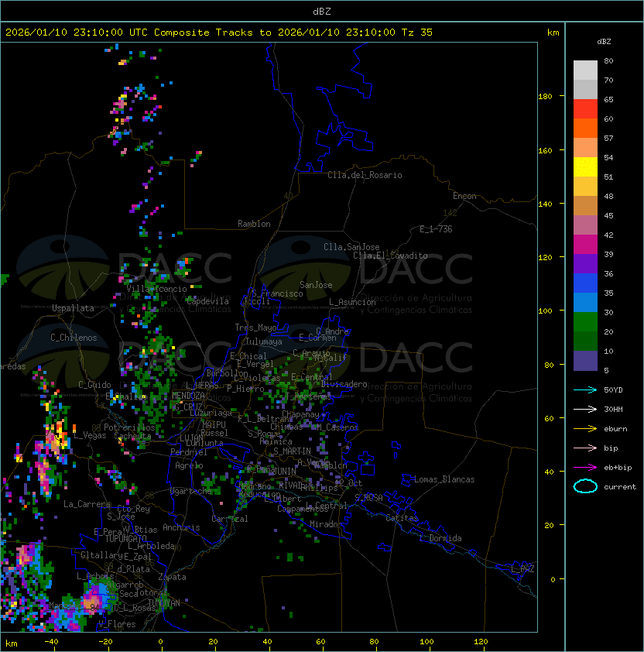
Task: Click the La_Carrera map label
Action: pos(87,504)
